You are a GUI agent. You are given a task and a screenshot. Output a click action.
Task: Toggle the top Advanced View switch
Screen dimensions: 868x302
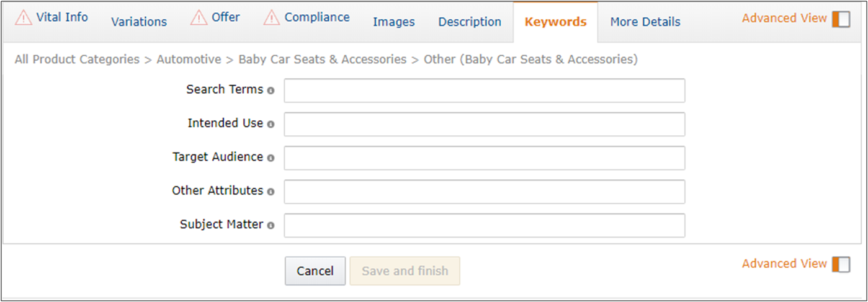click(x=841, y=19)
